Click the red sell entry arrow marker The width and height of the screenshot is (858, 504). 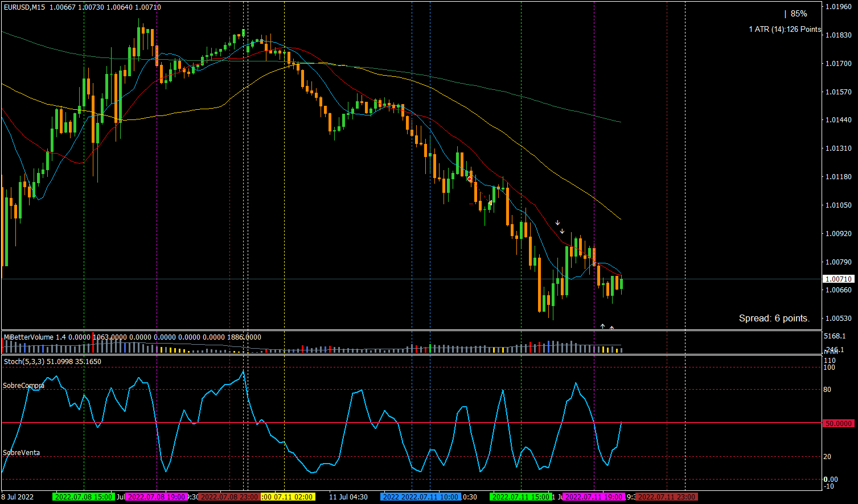tap(469, 179)
